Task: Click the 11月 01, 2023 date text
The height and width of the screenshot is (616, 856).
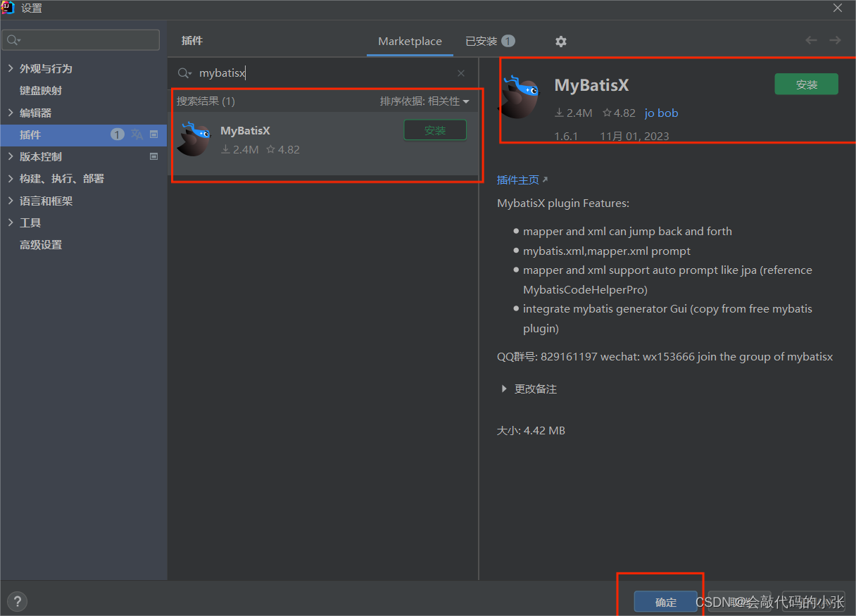Action: tap(634, 136)
